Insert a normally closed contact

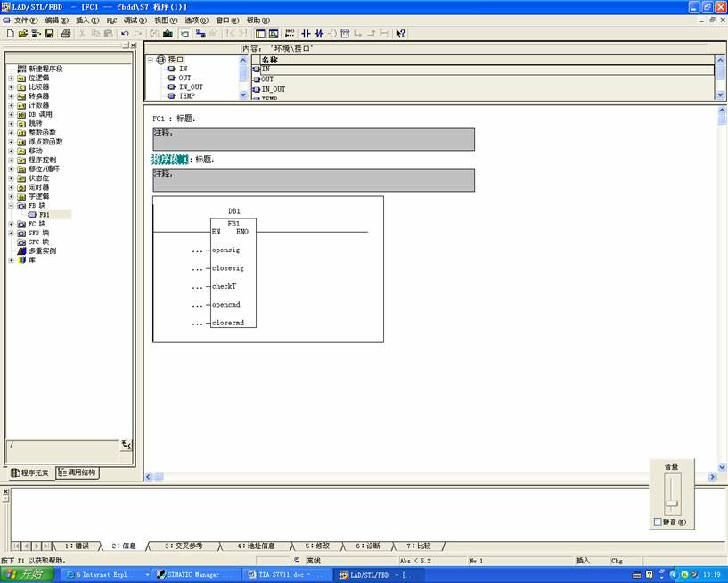coord(319,34)
